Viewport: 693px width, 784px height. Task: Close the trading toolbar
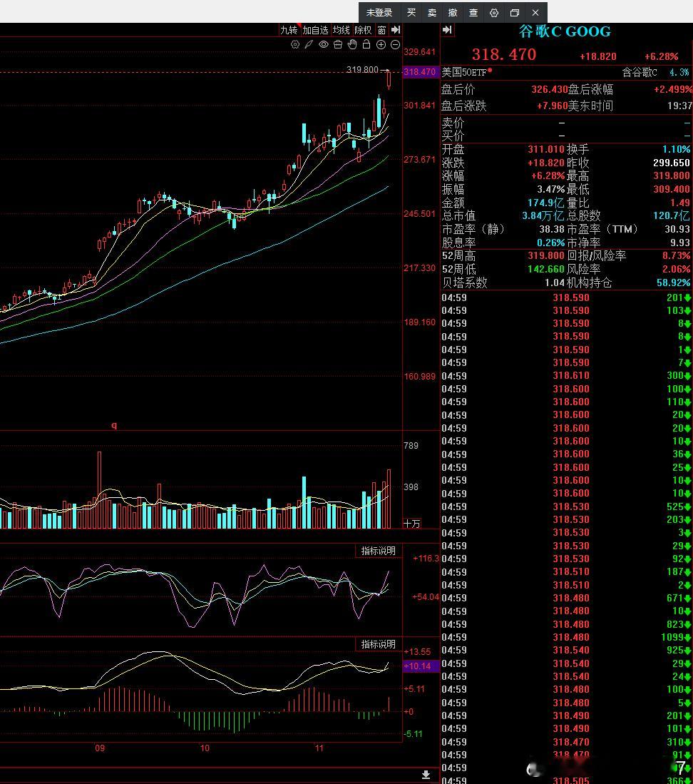(535, 13)
